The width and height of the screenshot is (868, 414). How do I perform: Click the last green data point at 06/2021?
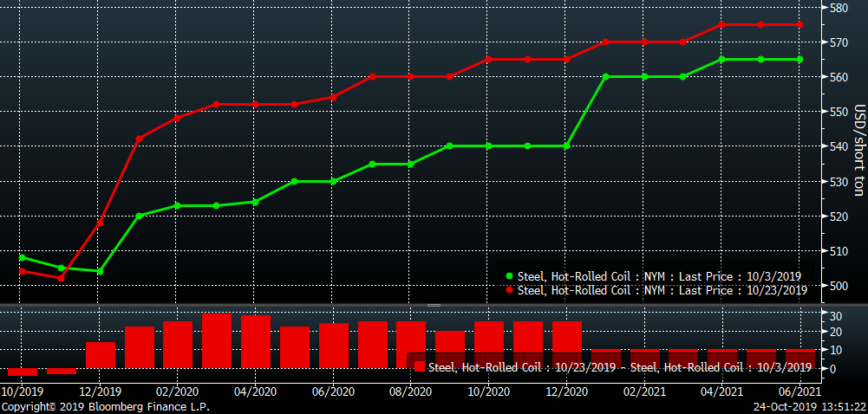click(799, 59)
